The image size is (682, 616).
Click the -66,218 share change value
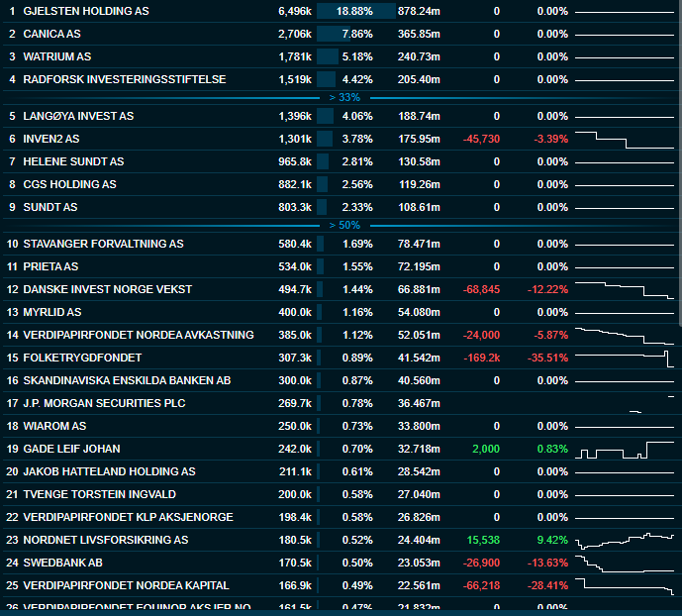click(481, 585)
